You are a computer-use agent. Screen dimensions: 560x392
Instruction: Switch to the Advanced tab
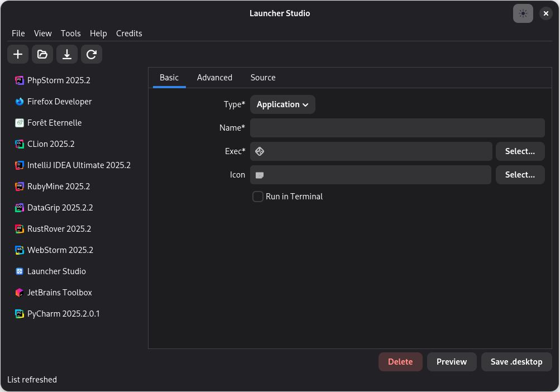pos(214,77)
